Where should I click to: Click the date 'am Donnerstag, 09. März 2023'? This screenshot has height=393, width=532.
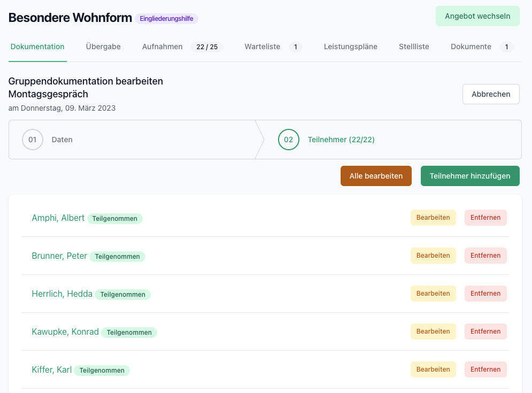62,108
